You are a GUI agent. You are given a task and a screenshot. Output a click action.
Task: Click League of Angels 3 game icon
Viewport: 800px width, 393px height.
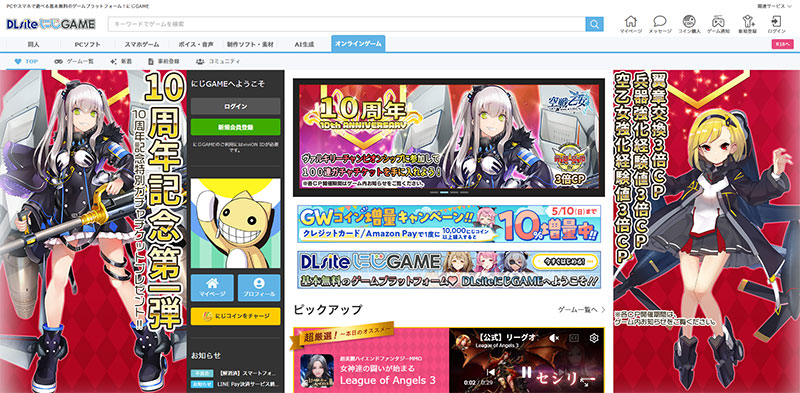(x=317, y=371)
